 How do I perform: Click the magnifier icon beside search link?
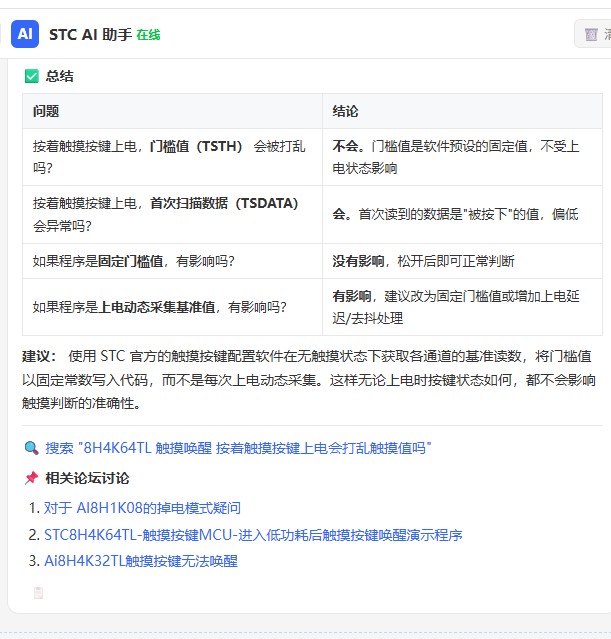pos(31,448)
